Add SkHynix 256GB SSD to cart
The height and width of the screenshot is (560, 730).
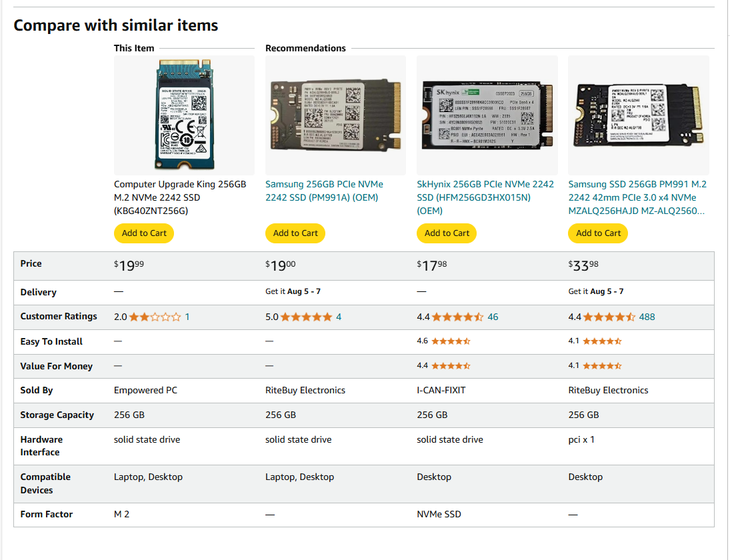coord(447,233)
